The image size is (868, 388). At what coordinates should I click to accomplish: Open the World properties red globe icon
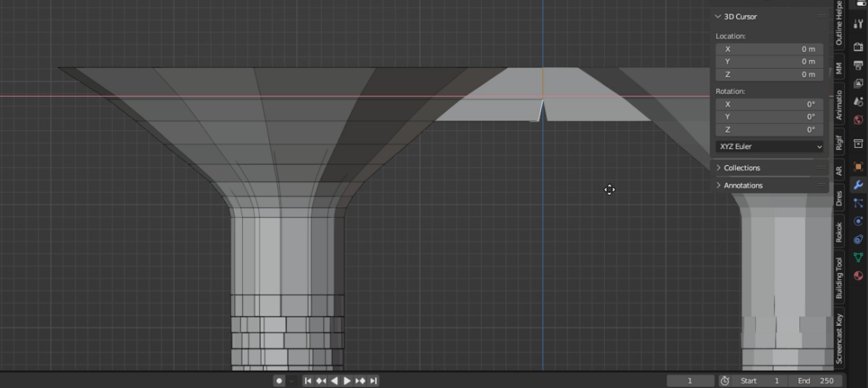859,119
